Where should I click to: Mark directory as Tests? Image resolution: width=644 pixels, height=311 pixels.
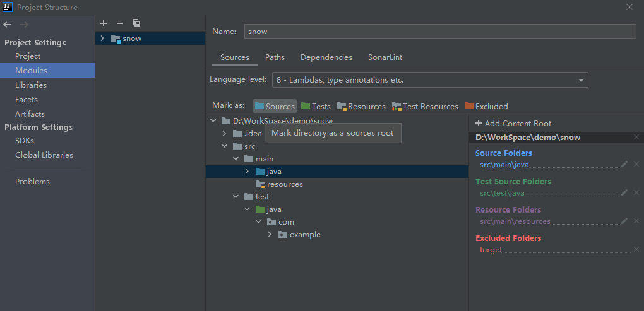(316, 107)
